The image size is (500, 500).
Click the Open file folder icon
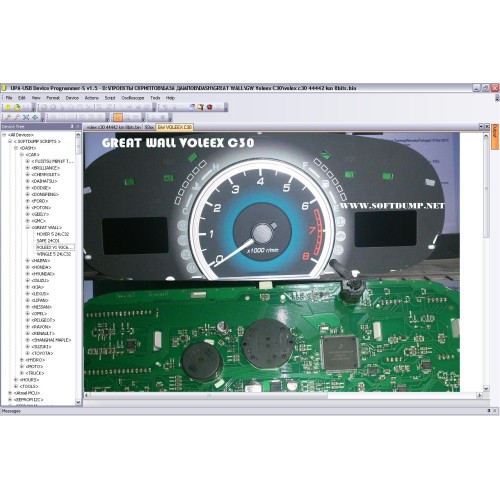click(17, 107)
